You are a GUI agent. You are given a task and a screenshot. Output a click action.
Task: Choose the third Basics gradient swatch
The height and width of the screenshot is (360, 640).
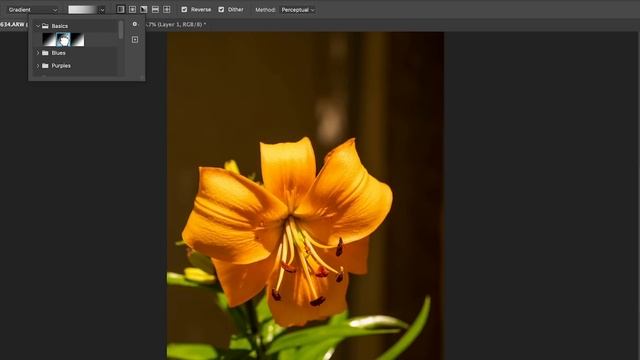coord(78,40)
